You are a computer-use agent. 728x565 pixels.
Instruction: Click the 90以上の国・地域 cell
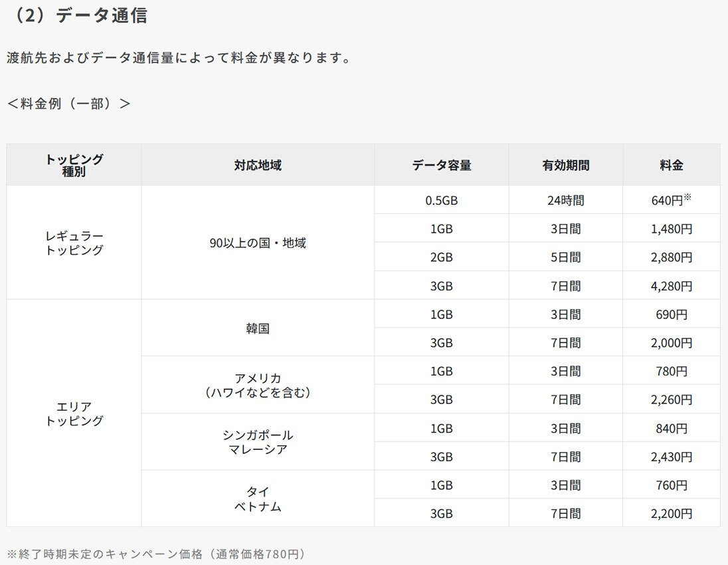click(257, 243)
